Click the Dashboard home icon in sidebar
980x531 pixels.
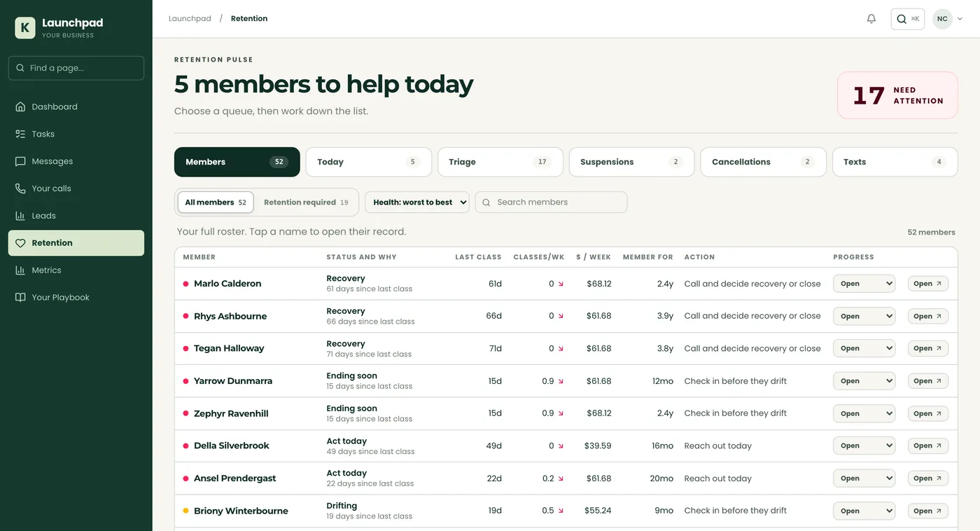[x=20, y=106]
